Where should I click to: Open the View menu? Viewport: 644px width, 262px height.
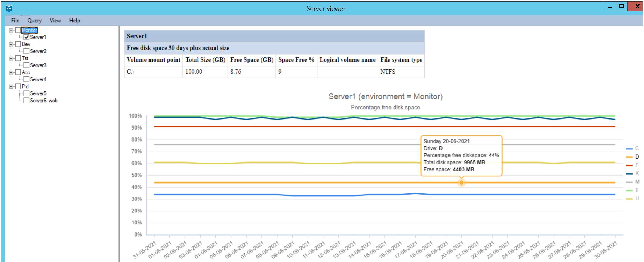point(55,21)
